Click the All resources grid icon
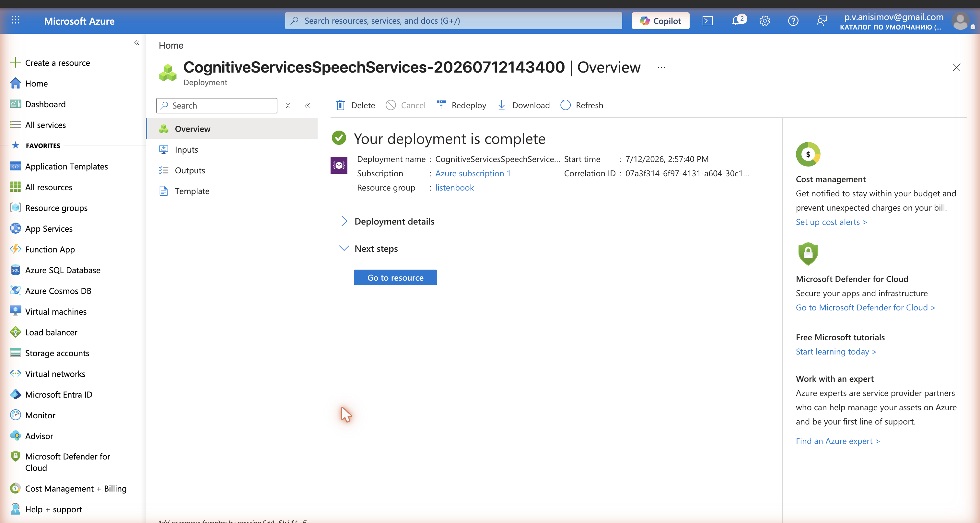980x523 pixels. [15, 187]
